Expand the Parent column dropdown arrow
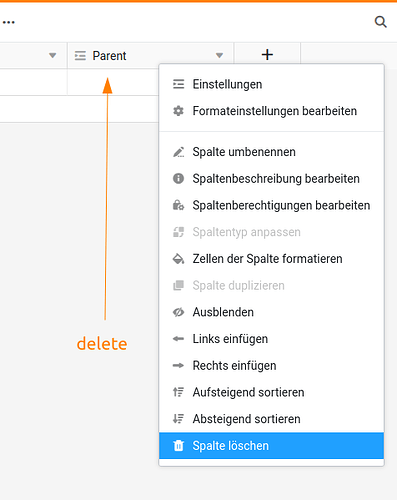 tap(219, 55)
